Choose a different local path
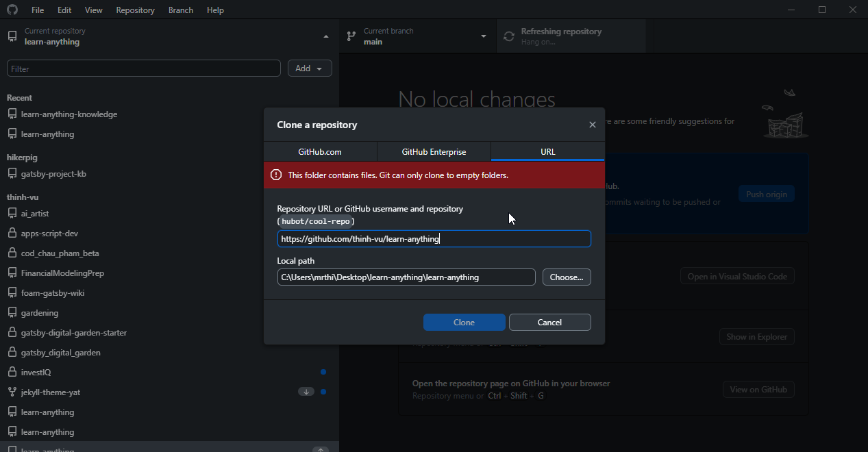The width and height of the screenshot is (868, 452). pyautogui.click(x=567, y=277)
